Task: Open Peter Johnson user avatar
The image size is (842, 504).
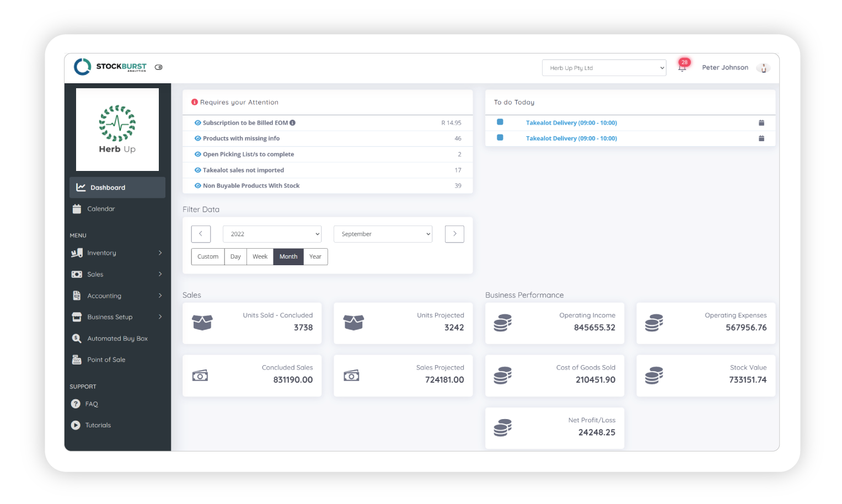Action: click(764, 68)
